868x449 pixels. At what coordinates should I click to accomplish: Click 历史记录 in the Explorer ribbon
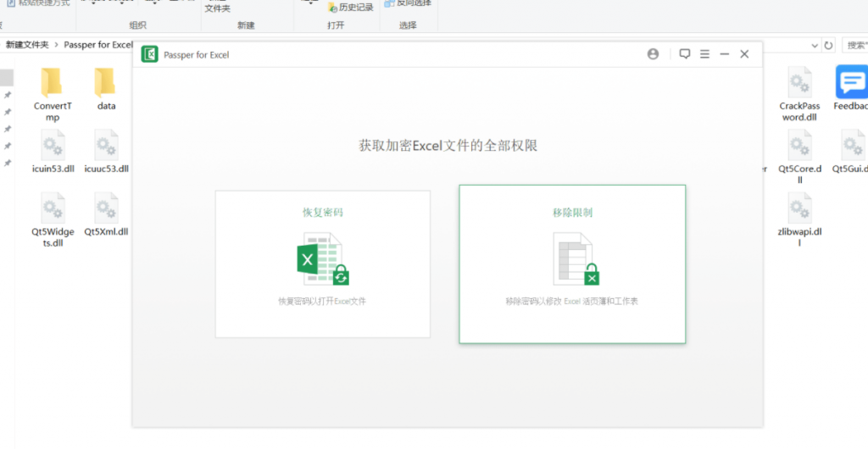(x=350, y=7)
